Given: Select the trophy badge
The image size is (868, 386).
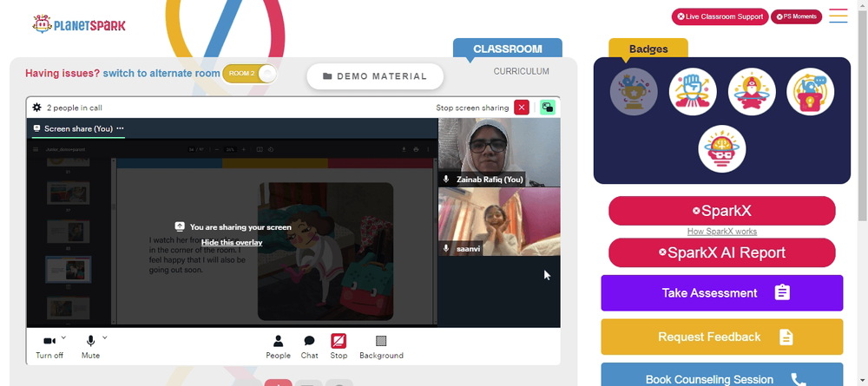Looking at the screenshot, I should click(x=634, y=92).
